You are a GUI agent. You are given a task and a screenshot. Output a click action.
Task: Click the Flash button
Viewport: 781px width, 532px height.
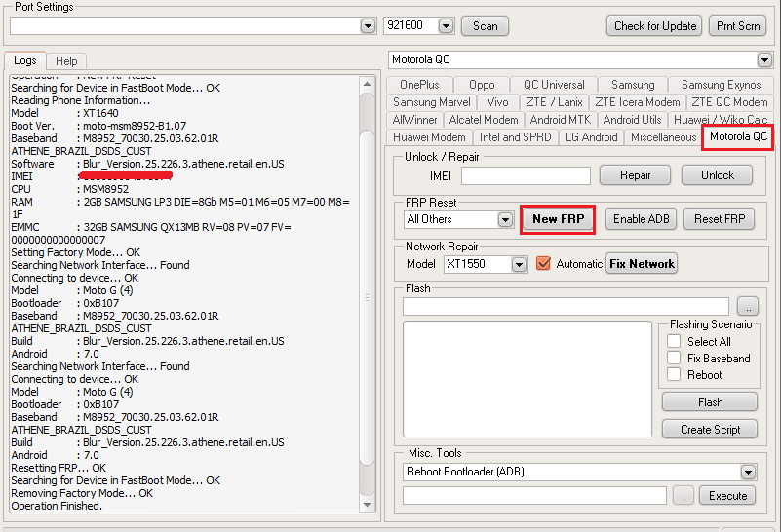710,402
